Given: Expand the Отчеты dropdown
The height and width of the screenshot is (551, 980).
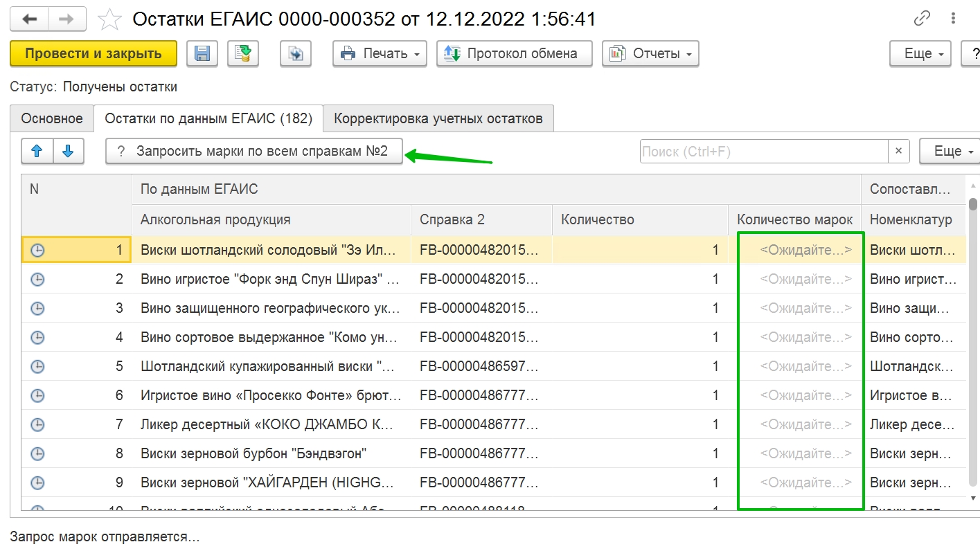Looking at the screenshot, I should [x=650, y=53].
